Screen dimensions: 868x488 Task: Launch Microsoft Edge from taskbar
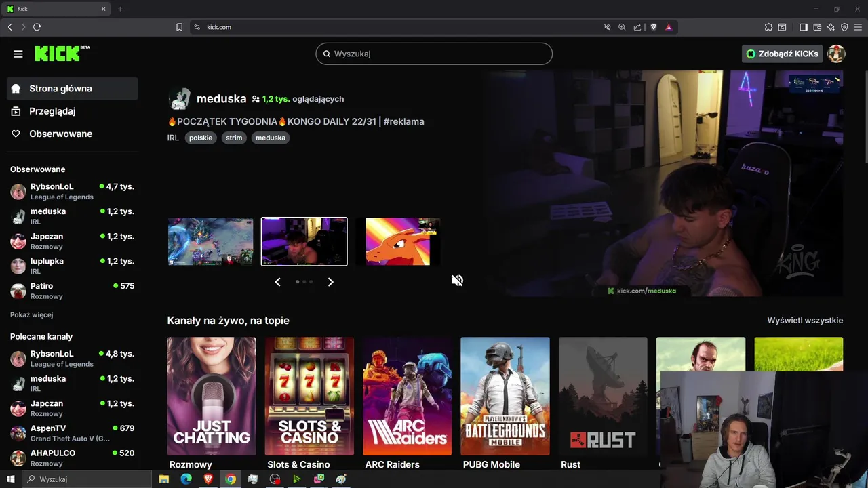pos(186,479)
